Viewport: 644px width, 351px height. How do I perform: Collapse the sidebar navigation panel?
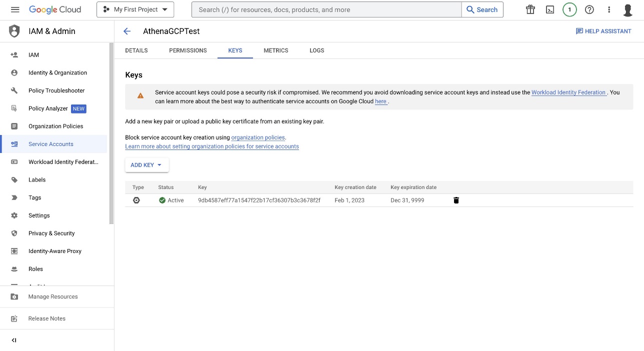pos(14,340)
